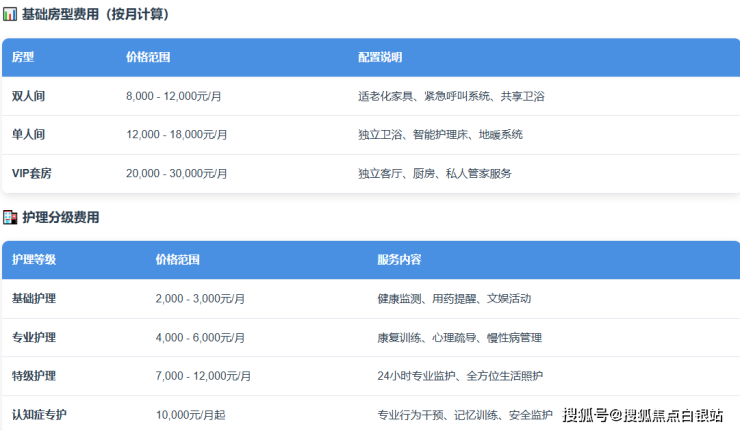Click the 护理等级 column header
Viewport: 740px width, 431px height.
34,260
